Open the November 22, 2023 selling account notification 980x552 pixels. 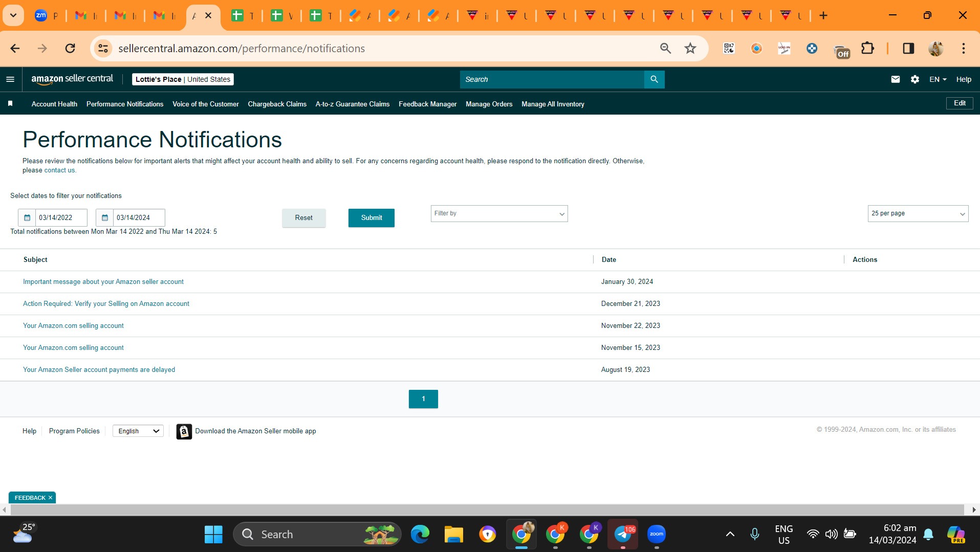click(73, 326)
